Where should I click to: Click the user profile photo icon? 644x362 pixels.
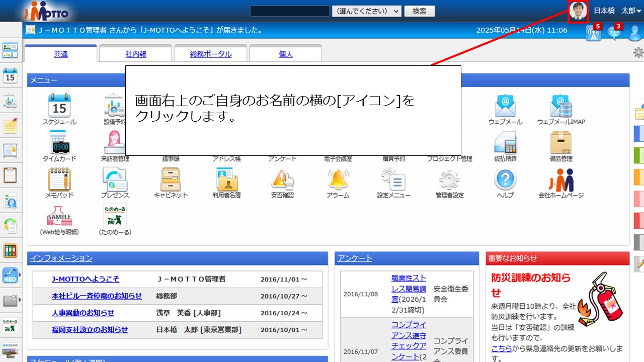pyautogui.click(x=578, y=11)
